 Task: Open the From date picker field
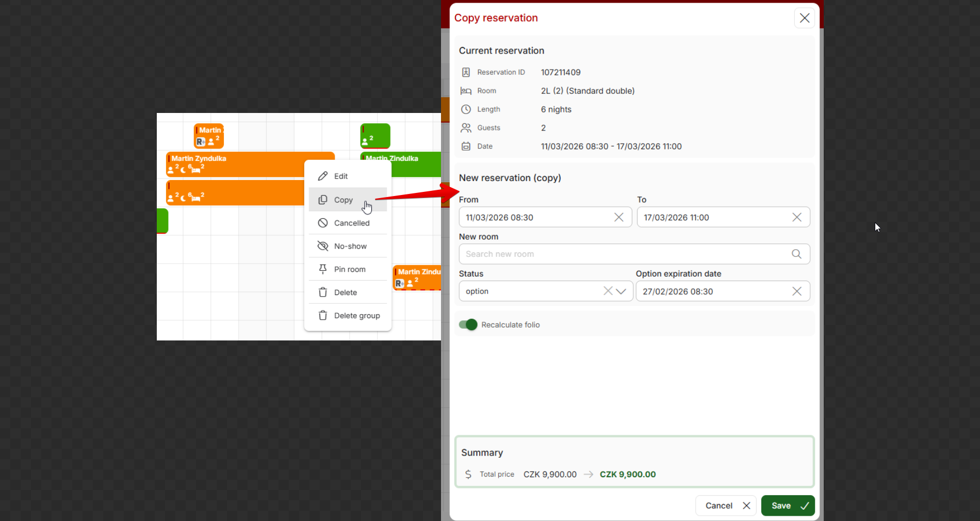click(x=536, y=217)
